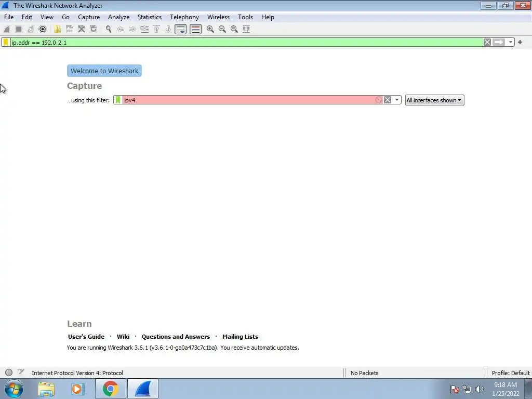Click Action Center flag tray icon

[455, 389]
